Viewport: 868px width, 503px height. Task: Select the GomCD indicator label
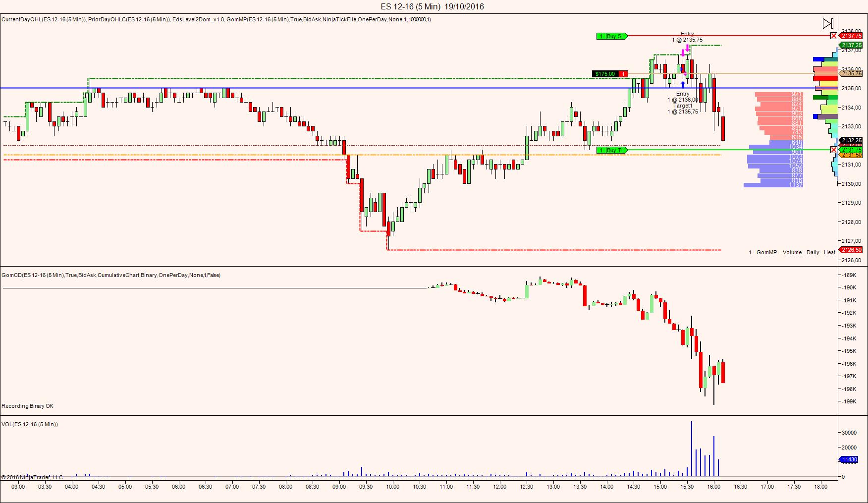coord(111,275)
